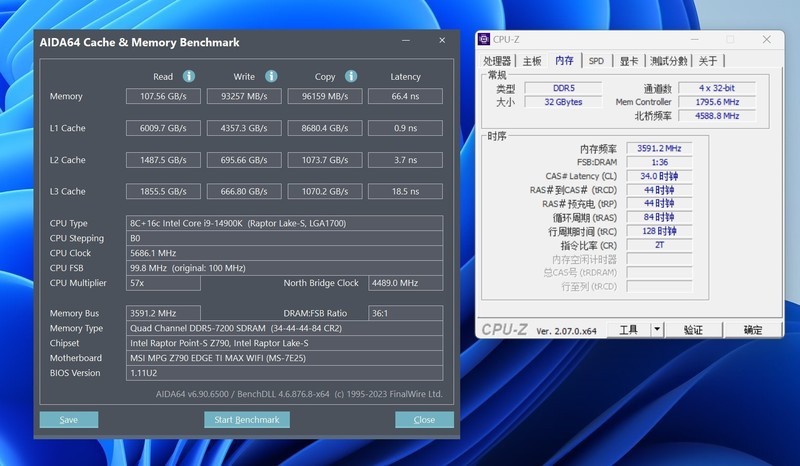Click the CPU Stepping value B0
The height and width of the screenshot is (466, 800).
coord(284,238)
